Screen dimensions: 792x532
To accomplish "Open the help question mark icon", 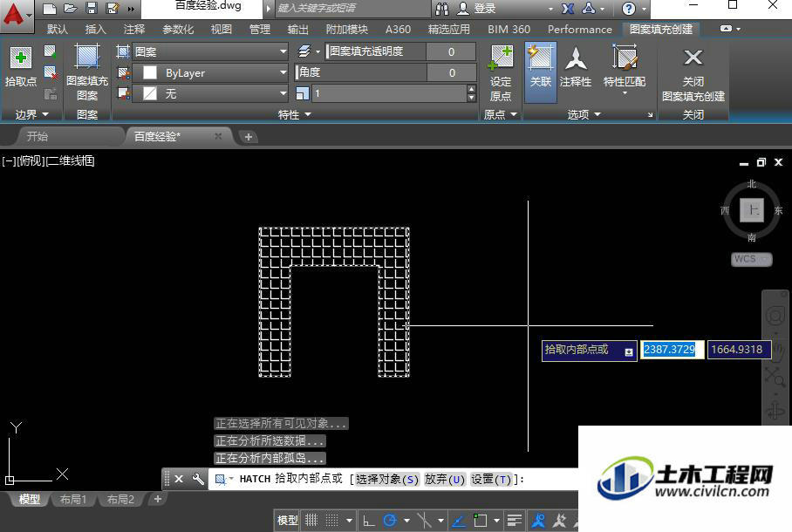I will click(x=628, y=9).
